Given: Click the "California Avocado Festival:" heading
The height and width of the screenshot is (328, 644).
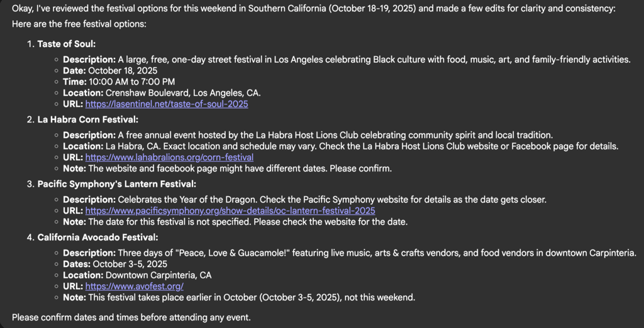Looking at the screenshot, I should click(x=97, y=238).
